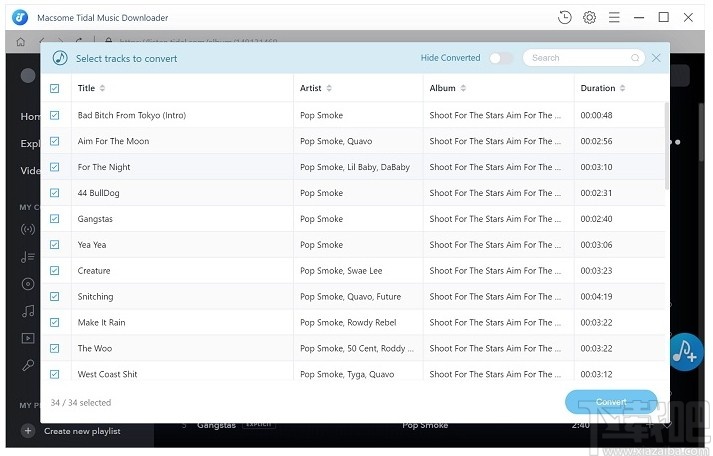
Task: Uncheck West Coast Shit checkbox
Action: pos(55,374)
